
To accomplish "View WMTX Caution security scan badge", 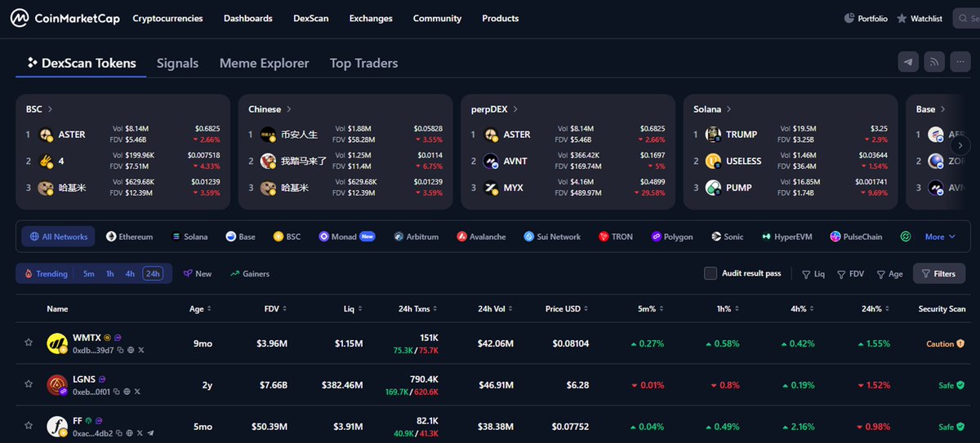I will (x=944, y=344).
